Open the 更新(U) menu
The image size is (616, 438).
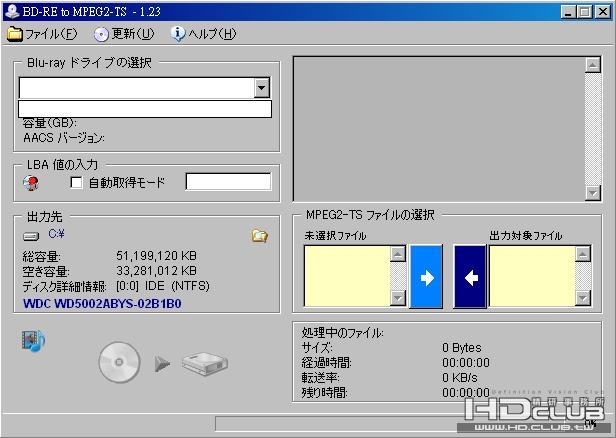(x=124, y=34)
